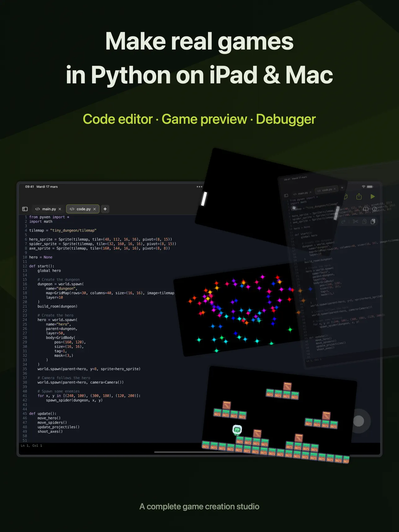The image size is (399, 532).
Task: Add a new file tab
Action: (105, 209)
